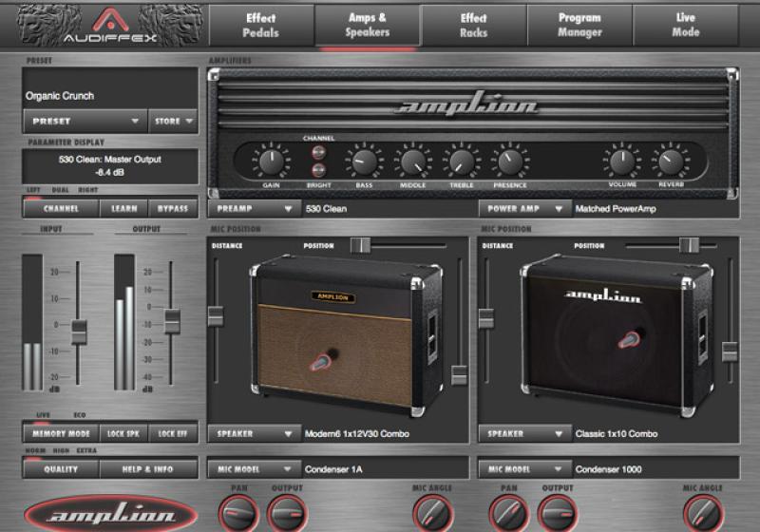Image resolution: width=760 pixels, height=532 pixels.
Task: Toggle the Quality setting button
Action: (x=61, y=469)
